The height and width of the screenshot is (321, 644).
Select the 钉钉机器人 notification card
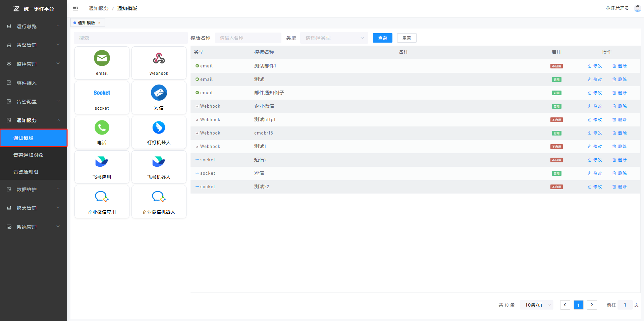click(x=159, y=132)
